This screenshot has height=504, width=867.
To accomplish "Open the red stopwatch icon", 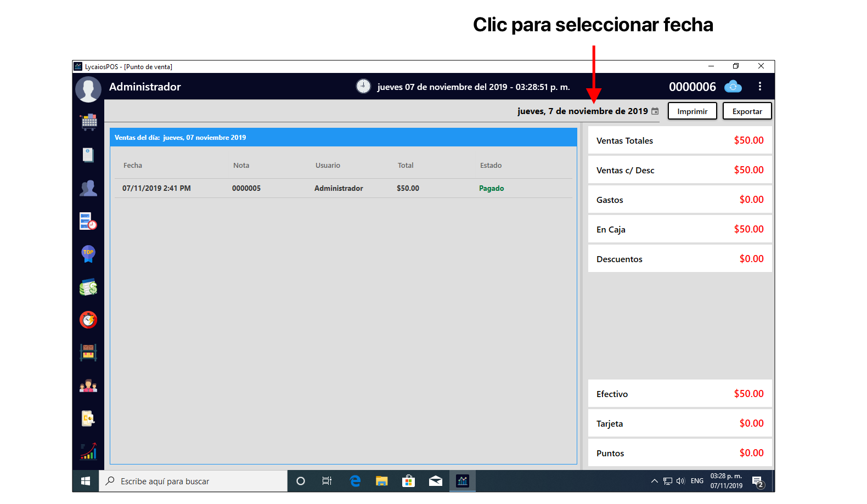I will [88, 320].
